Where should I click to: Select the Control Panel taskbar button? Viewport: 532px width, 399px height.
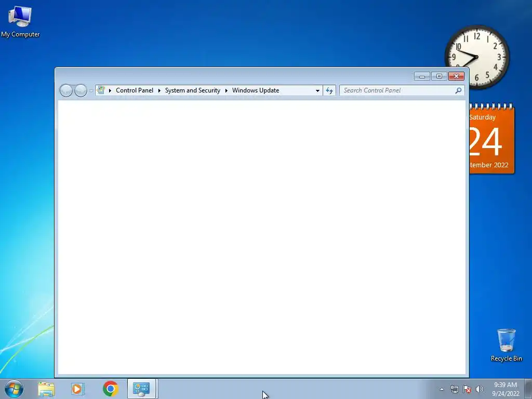(x=141, y=389)
